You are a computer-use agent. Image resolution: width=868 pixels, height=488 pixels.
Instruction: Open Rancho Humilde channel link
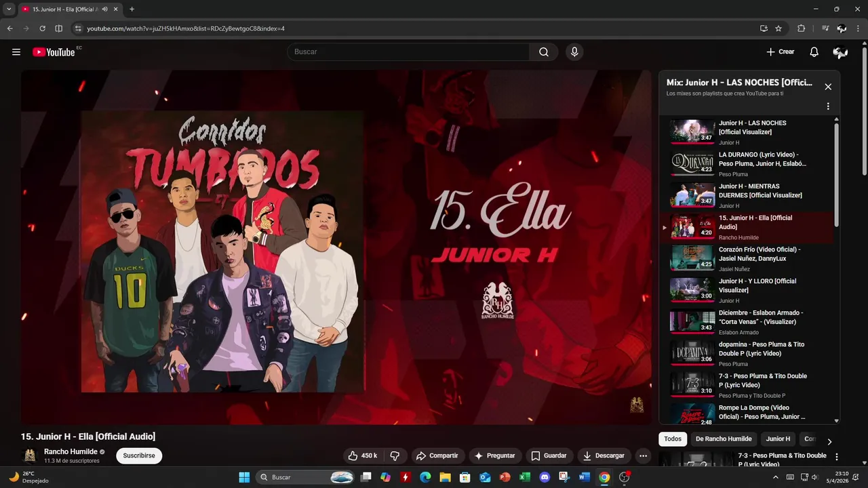pyautogui.click(x=71, y=451)
